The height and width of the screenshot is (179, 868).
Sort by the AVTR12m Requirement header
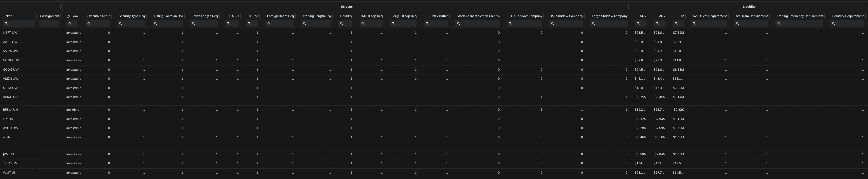point(710,16)
